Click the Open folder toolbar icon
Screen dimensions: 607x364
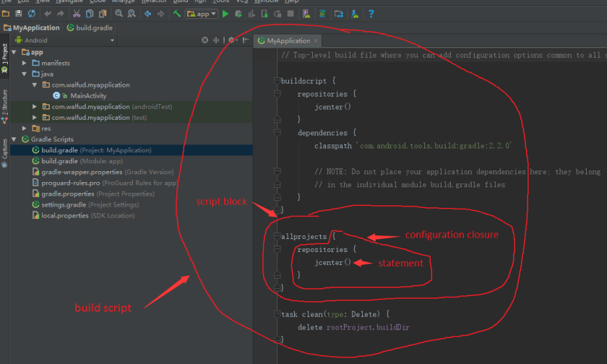pyautogui.click(x=6, y=14)
